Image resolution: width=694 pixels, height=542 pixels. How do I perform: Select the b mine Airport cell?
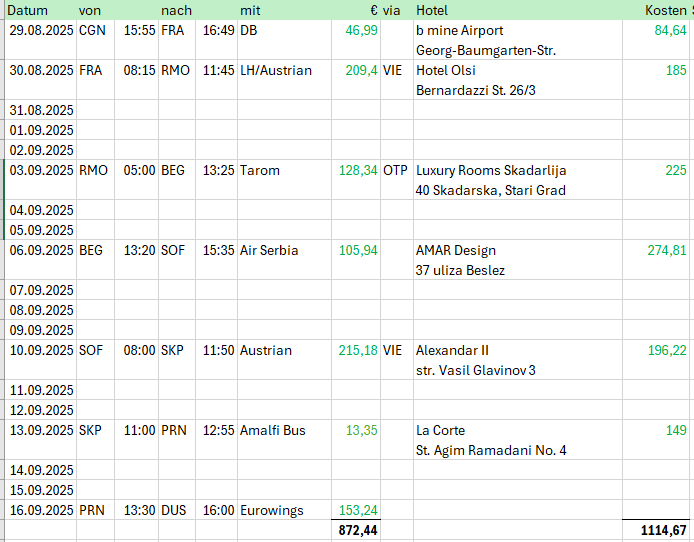coord(518,40)
